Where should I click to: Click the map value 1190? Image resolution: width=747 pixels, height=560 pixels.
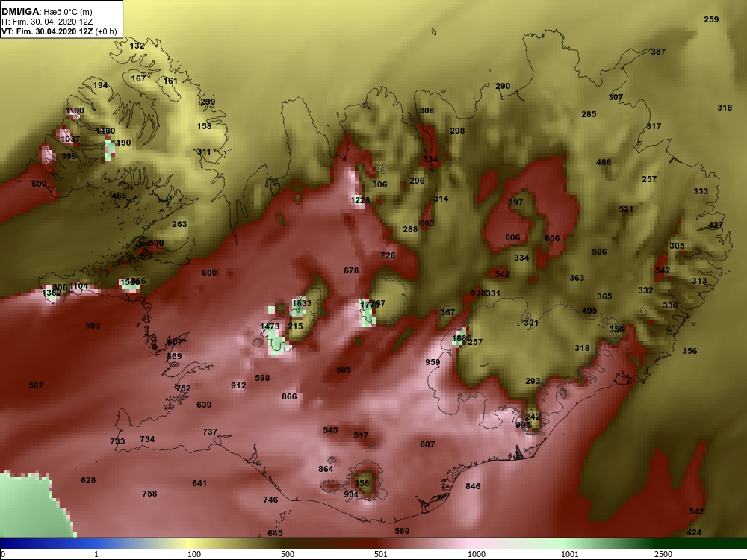(75, 111)
